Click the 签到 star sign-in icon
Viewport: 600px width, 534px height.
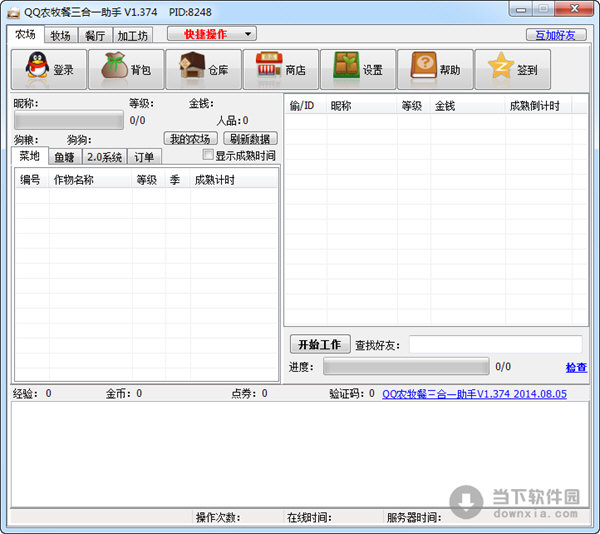tap(513, 69)
